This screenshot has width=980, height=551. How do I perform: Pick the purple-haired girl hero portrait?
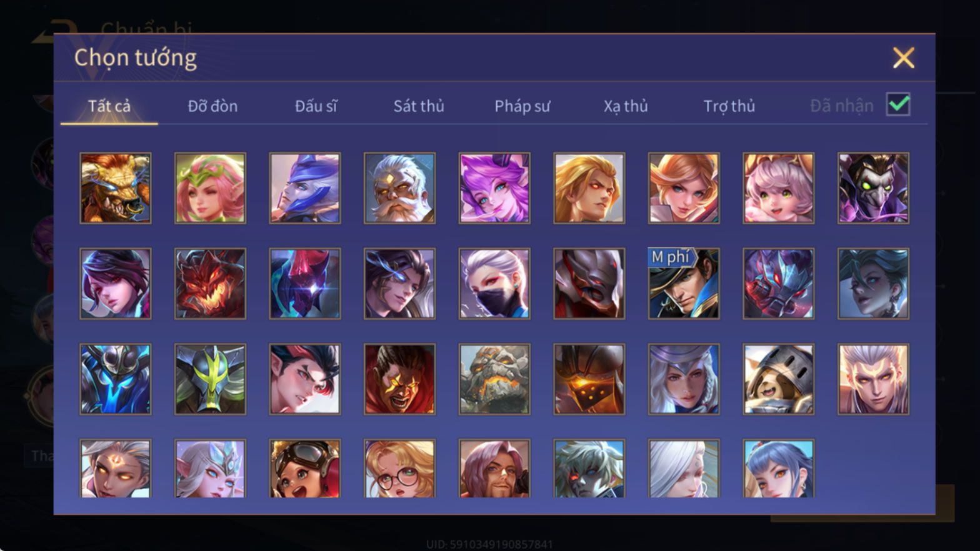494,188
